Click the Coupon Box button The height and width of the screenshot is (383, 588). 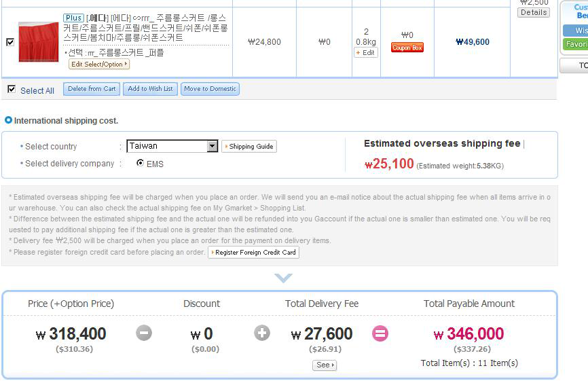(x=407, y=48)
